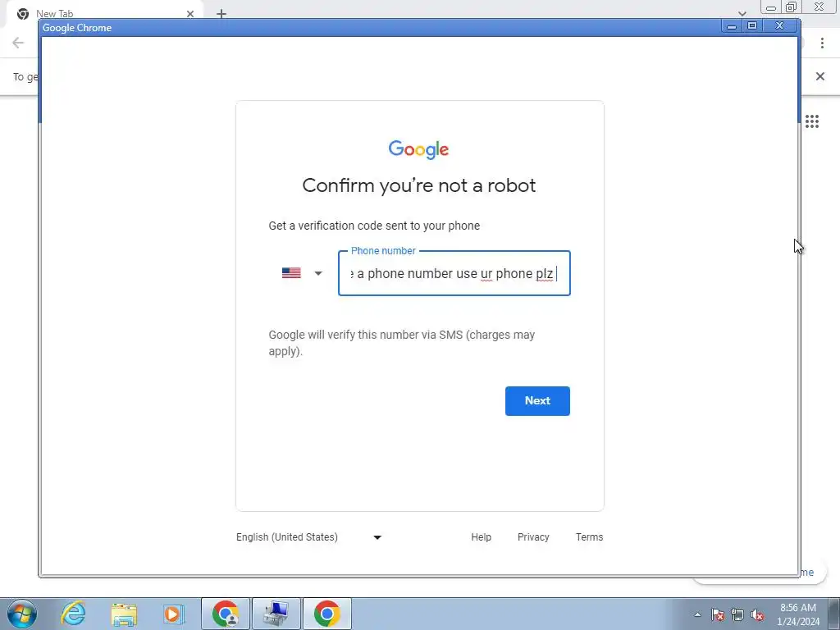Image resolution: width=840 pixels, height=630 pixels.
Task: Click the Google Chrome popup title text
Action: (77, 28)
